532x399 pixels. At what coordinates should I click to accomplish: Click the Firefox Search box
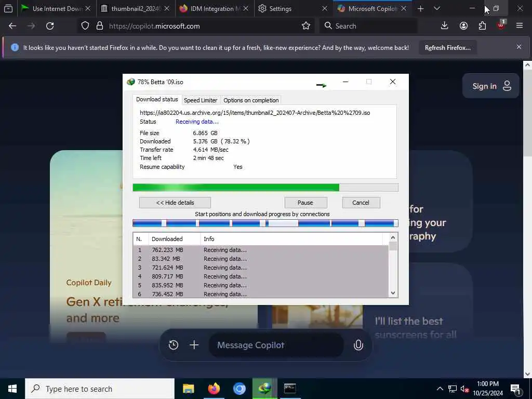point(368,26)
